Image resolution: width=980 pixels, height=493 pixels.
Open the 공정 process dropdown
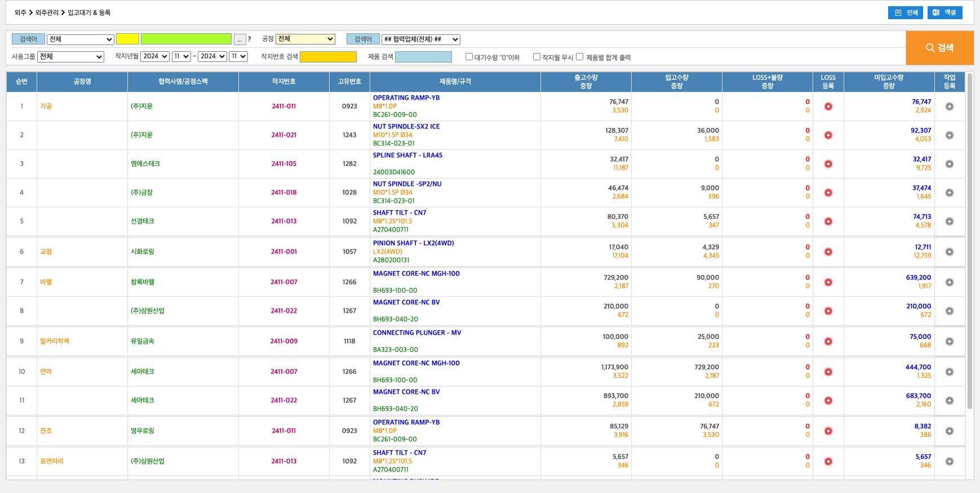305,39
